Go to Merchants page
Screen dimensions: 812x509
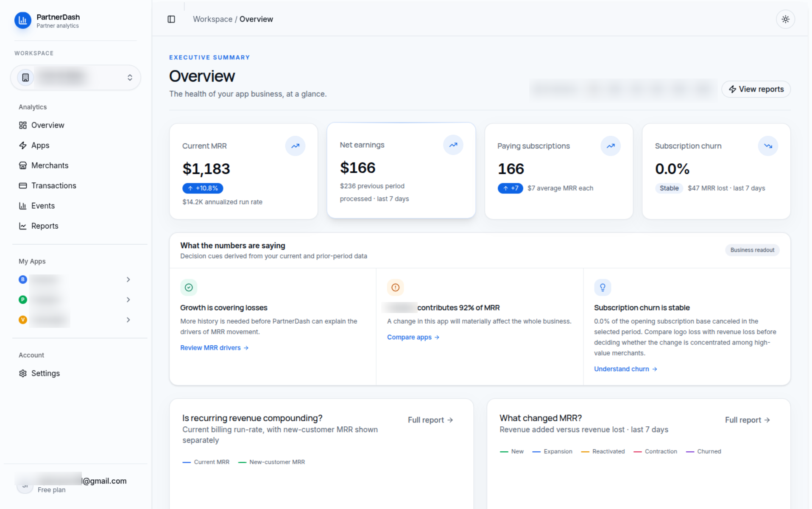tap(75, 165)
